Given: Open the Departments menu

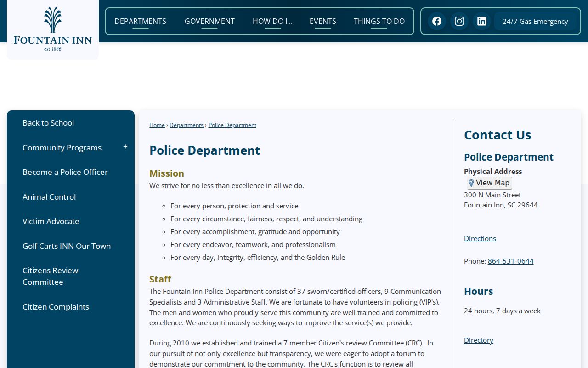Looking at the screenshot, I should 140,21.
